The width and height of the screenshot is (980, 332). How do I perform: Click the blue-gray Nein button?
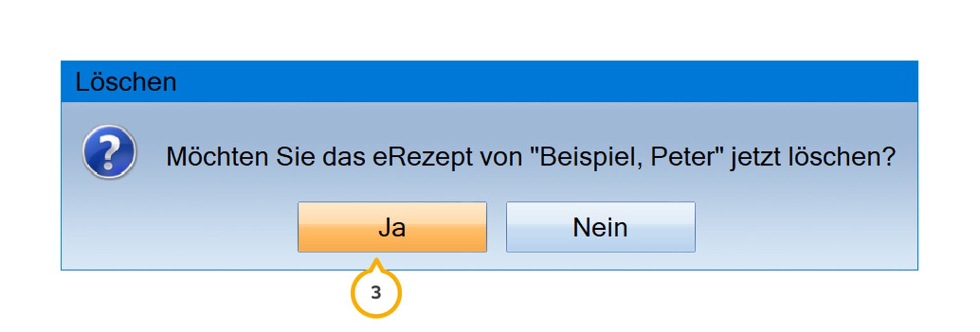coord(600,227)
